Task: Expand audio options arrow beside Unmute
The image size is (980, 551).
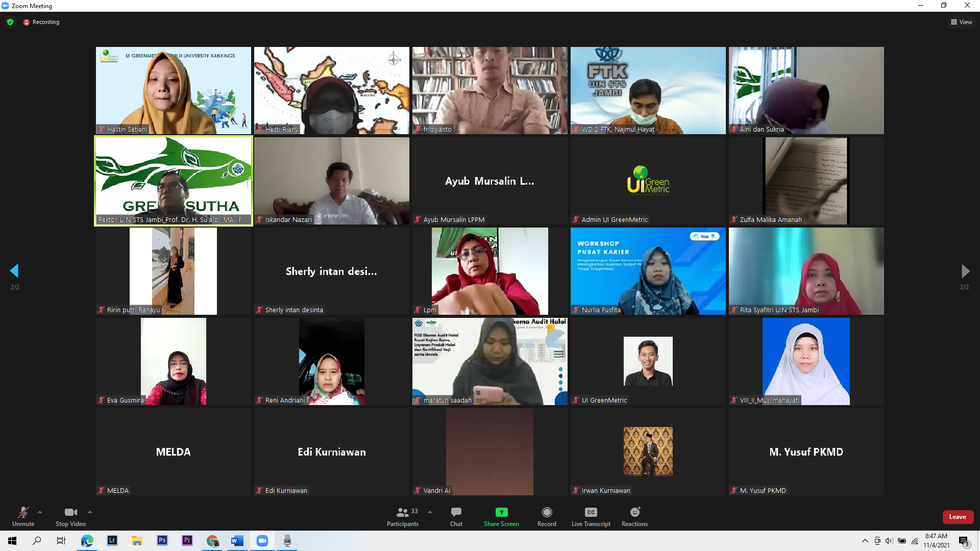Action: [40, 512]
